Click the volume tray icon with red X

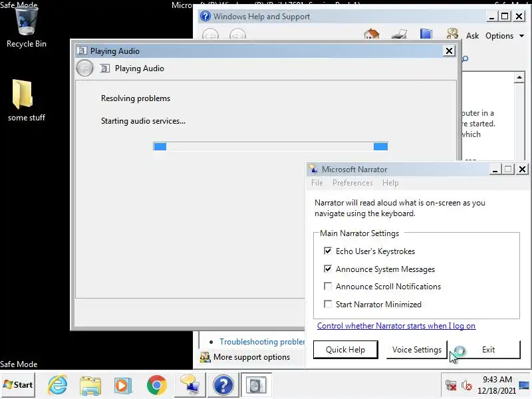467,385
